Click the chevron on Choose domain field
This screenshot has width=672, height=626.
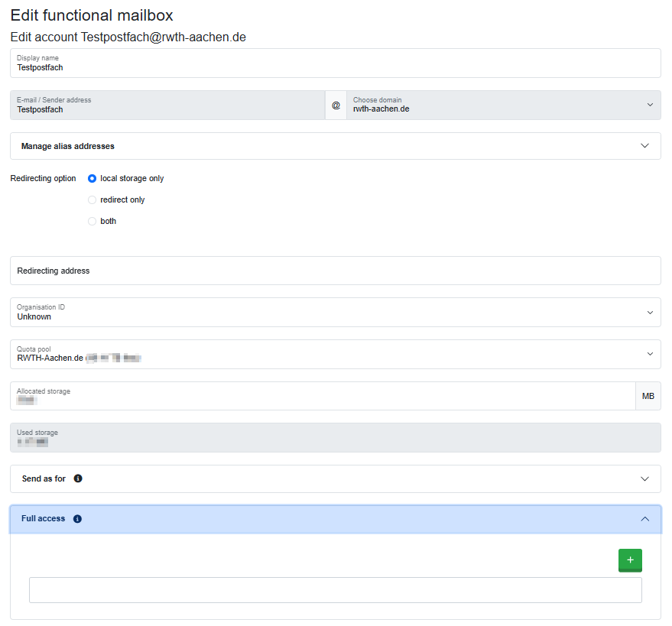click(651, 105)
